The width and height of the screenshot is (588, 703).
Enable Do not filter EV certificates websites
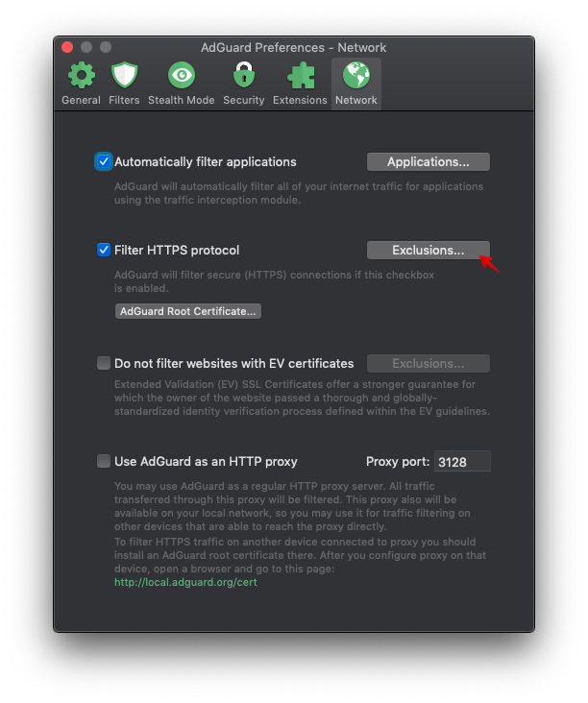(x=104, y=364)
